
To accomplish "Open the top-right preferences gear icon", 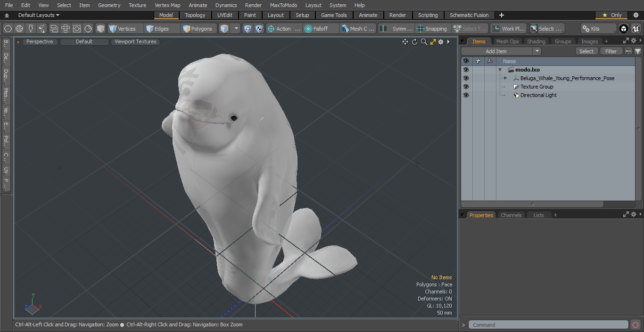I will tap(636, 15).
